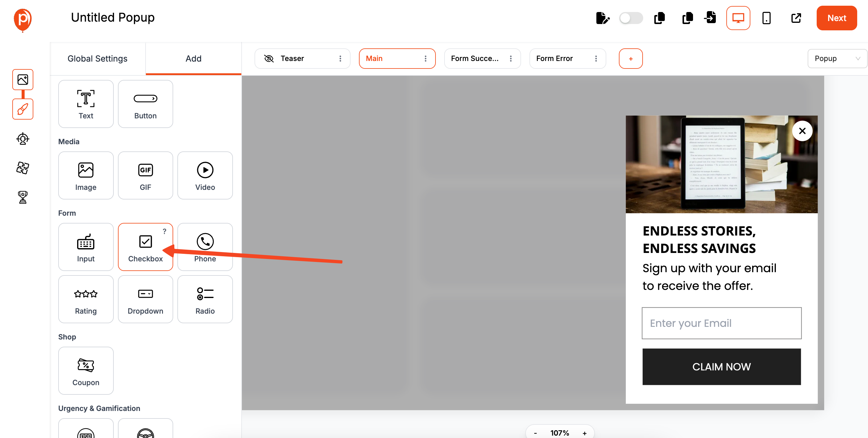Image resolution: width=868 pixels, height=438 pixels.
Task: Click the Untitled Popup title
Action: [113, 17]
